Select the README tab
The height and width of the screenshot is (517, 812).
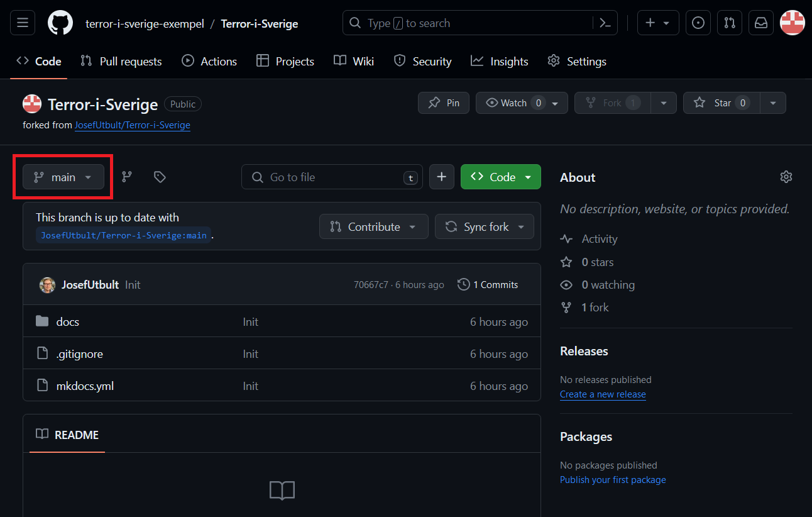(67, 435)
